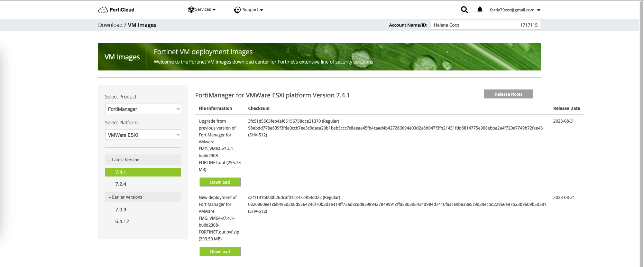Open the Select Product dropdown
This screenshot has height=267, width=644.
click(143, 109)
